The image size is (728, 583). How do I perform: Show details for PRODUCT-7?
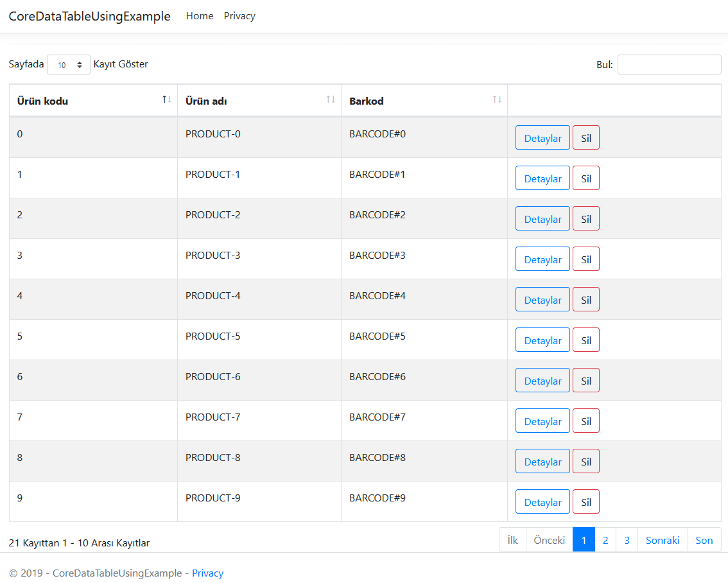pos(542,421)
